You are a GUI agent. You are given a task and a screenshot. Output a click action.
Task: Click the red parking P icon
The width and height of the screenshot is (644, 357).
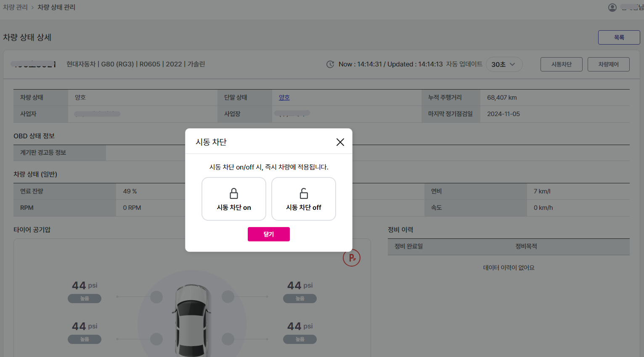point(352,257)
